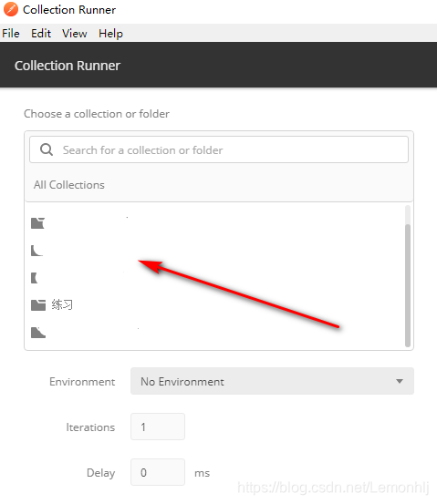437x504 pixels.
Task: Click Choose a collection or folder text
Action: tap(97, 114)
